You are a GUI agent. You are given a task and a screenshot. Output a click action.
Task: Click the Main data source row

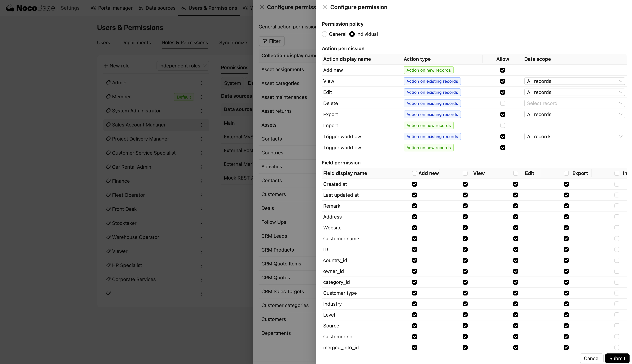click(237, 123)
